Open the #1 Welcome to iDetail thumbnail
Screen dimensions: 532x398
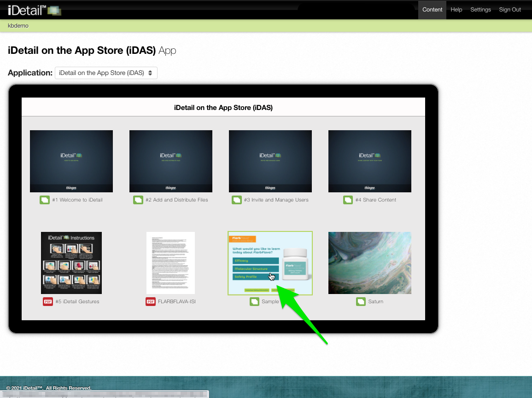71,161
